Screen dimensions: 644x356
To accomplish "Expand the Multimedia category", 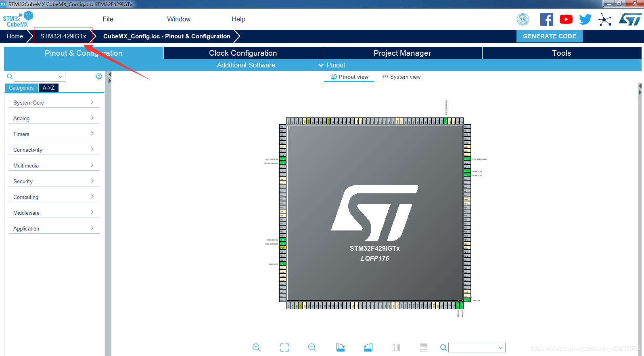I will [54, 165].
